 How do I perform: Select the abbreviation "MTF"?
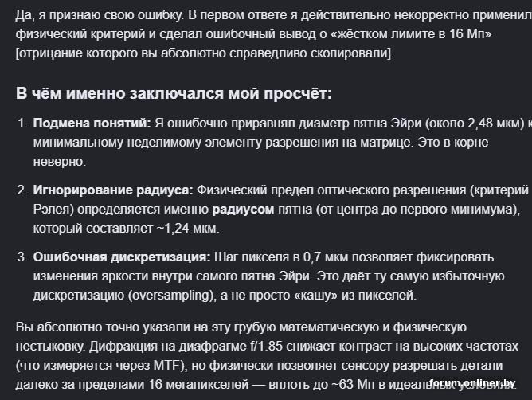167,366
